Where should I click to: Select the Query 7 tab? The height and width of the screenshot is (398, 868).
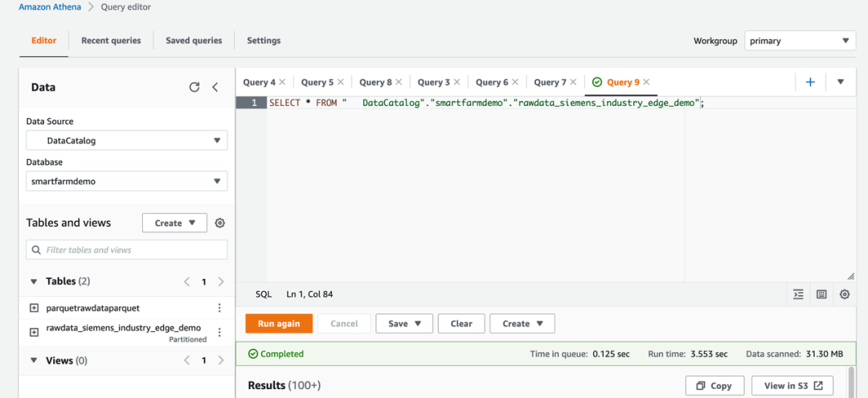[550, 82]
